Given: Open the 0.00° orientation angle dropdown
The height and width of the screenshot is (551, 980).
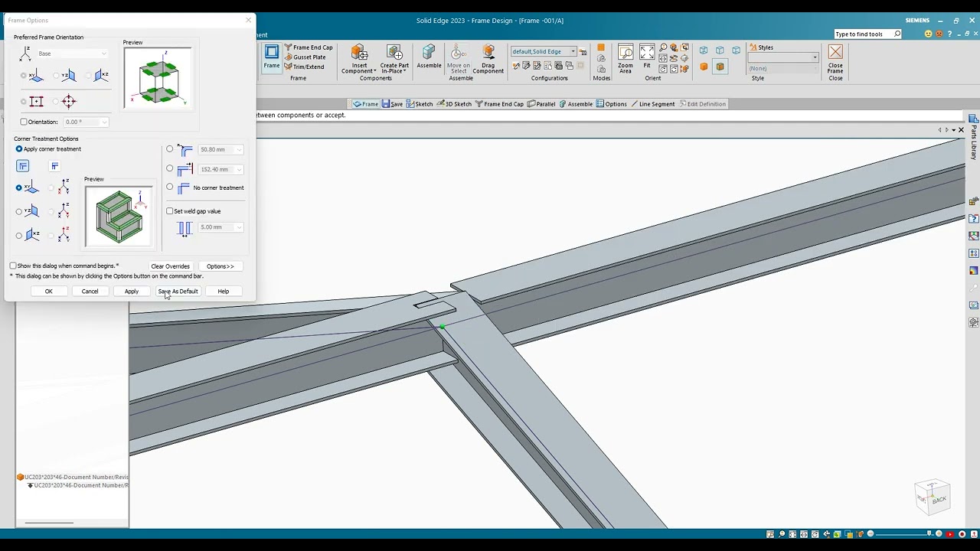Looking at the screenshot, I should (x=104, y=122).
